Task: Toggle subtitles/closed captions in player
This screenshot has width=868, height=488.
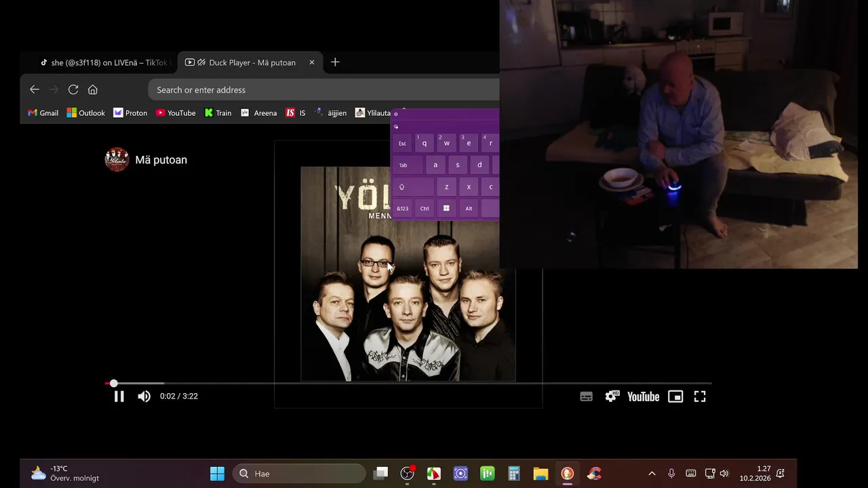Action: pos(587,396)
